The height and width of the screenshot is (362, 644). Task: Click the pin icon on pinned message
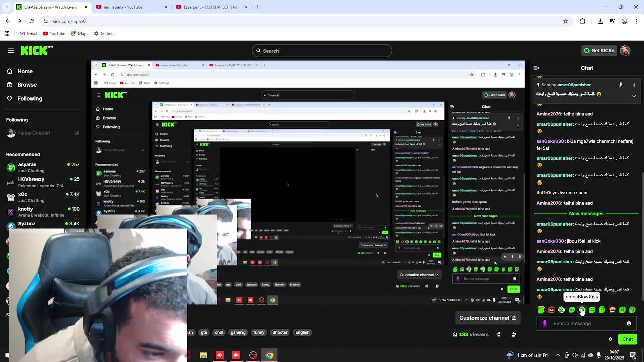621,85
